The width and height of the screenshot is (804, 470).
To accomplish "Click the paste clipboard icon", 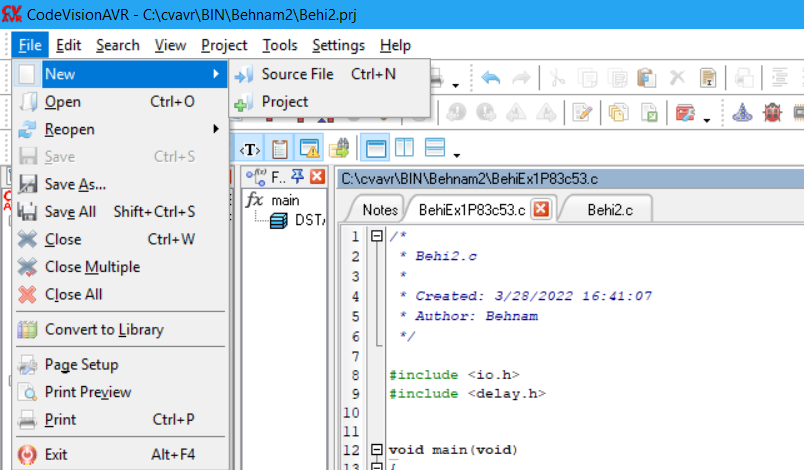I will tap(647, 78).
